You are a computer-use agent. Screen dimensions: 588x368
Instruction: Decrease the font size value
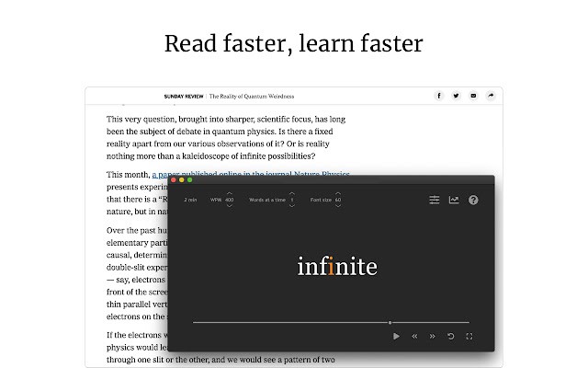tap(338, 206)
